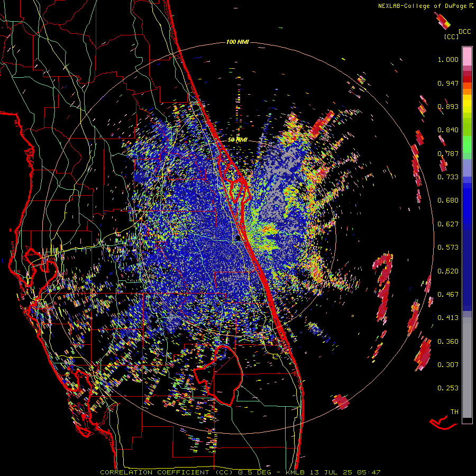Select the 0.307 scale value
The height and width of the screenshot is (476, 476).
(x=448, y=365)
